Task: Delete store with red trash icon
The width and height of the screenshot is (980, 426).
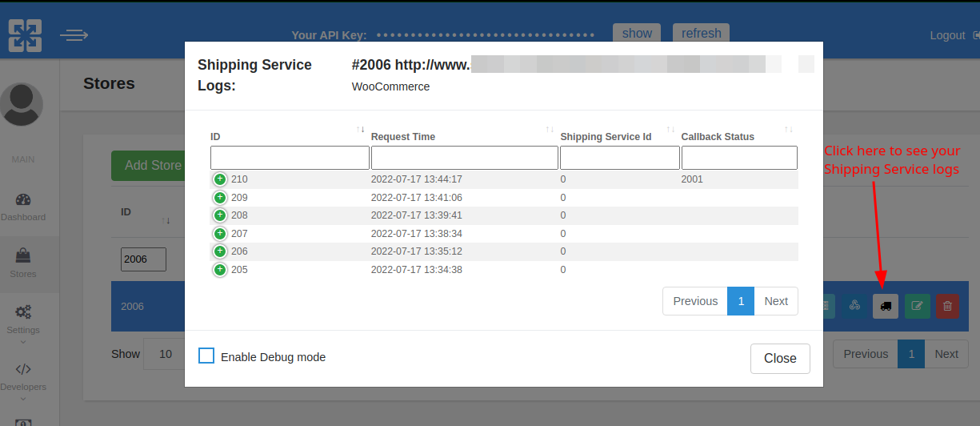Action: point(947,306)
